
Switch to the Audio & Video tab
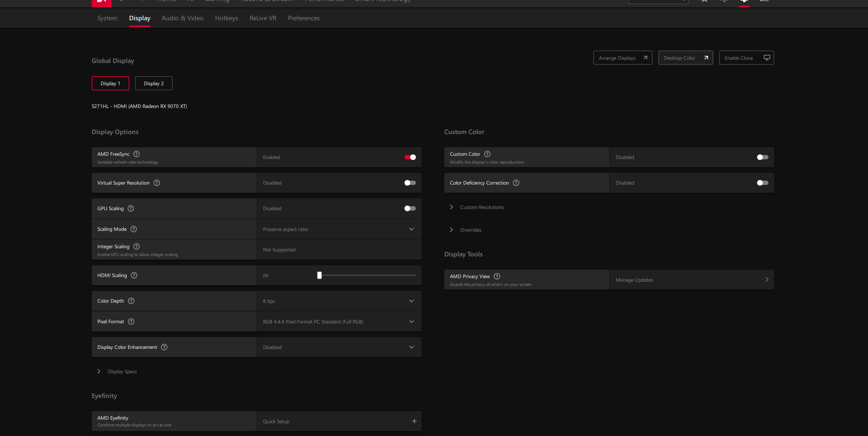click(x=182, y=18)
